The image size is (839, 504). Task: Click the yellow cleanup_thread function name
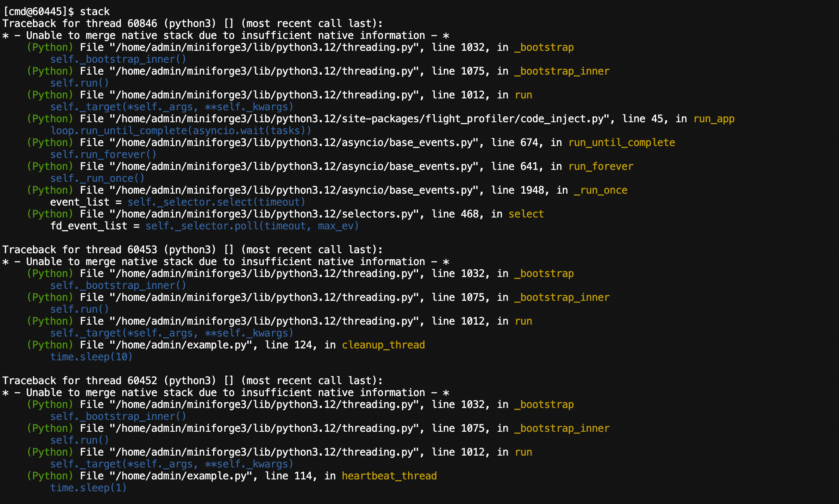[383, 345]
